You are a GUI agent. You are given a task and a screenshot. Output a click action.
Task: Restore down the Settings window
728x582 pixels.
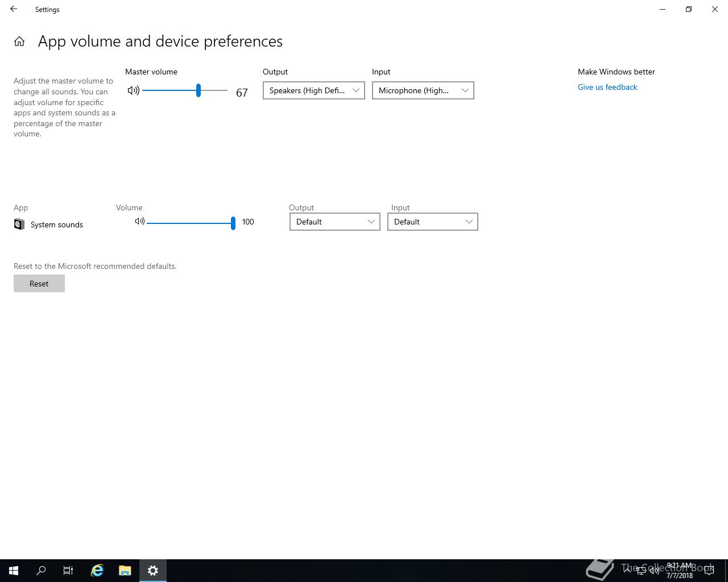pyautogui.click(x=689, y=9)
